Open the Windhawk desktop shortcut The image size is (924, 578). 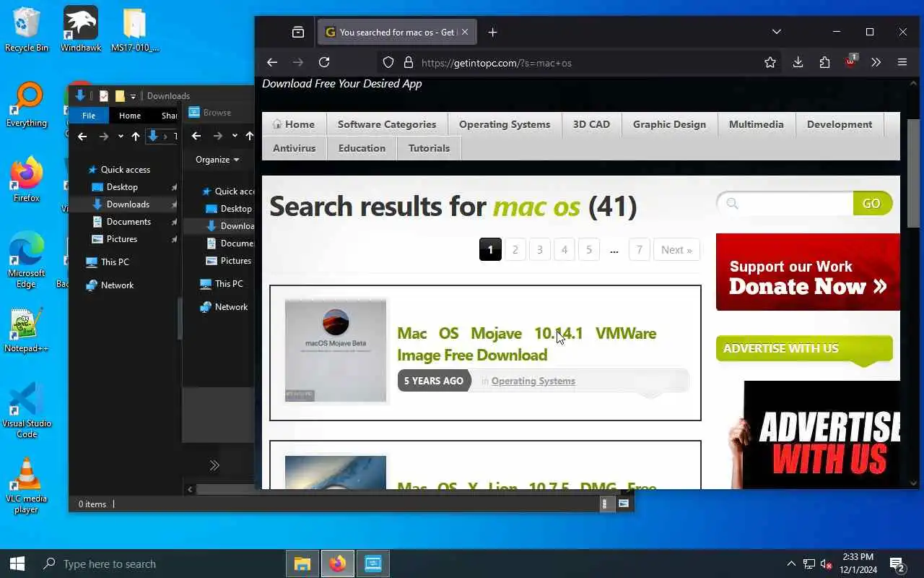point(80,30)
